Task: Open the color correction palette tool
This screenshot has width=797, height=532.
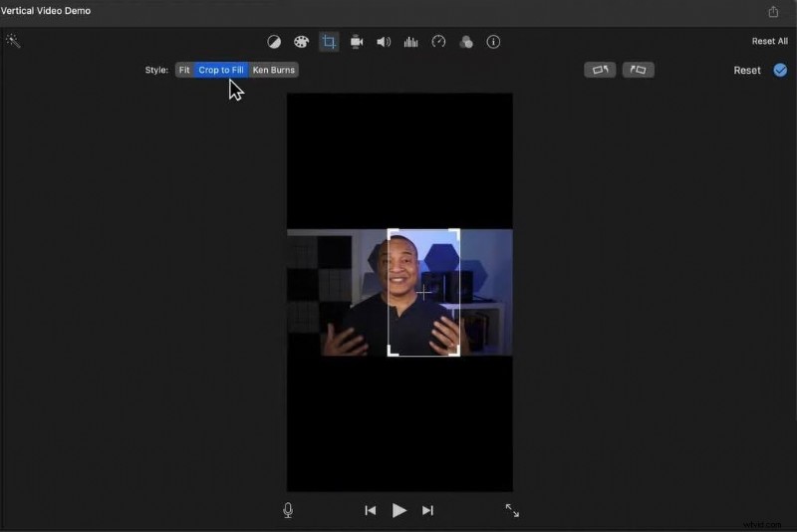Action: tap(302, 42)
